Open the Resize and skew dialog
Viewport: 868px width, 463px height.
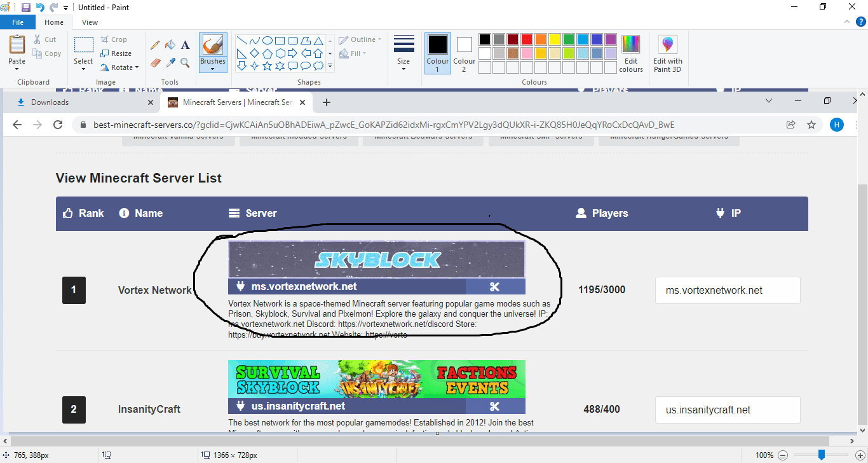point(116,53)
